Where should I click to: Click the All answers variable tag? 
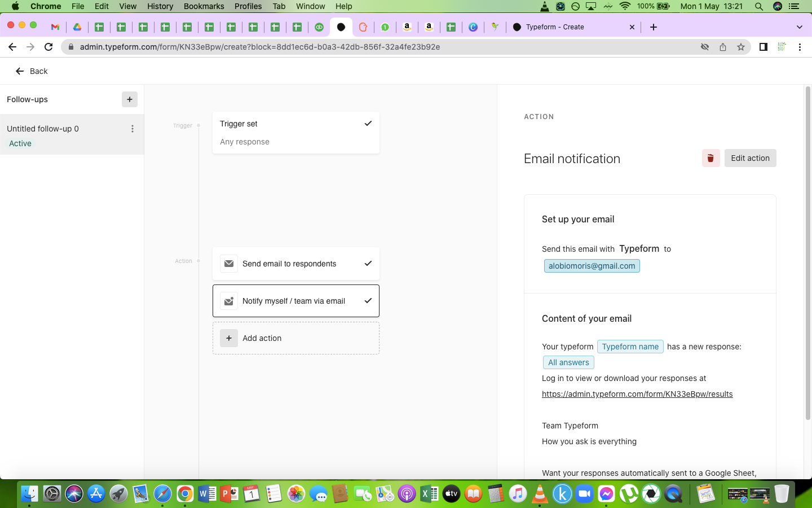click(x=568, y=362)
